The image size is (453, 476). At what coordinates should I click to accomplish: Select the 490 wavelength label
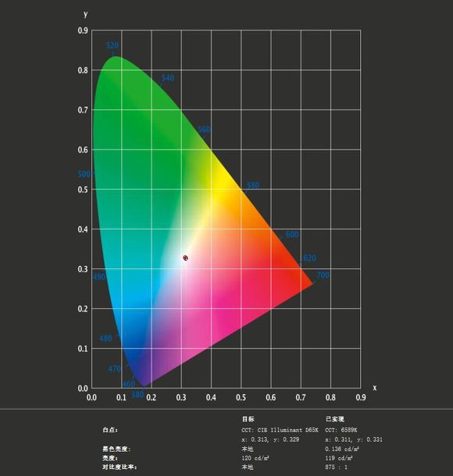pyautogui.click(x=99, y=276)
